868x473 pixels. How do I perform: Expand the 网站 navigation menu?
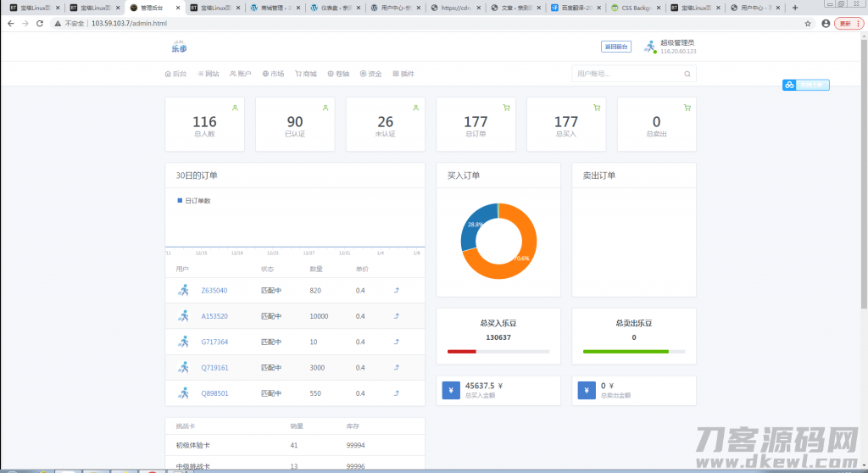point(209,74)
